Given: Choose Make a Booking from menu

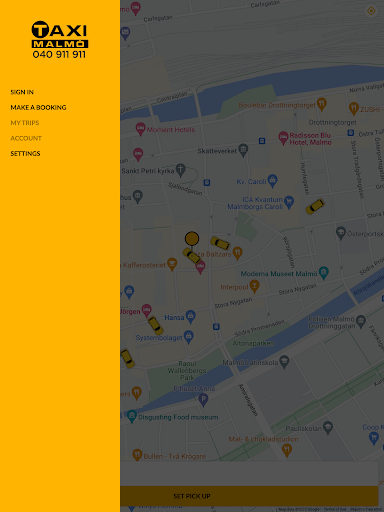Looking at the screenshot, I should tap(38, 107).
